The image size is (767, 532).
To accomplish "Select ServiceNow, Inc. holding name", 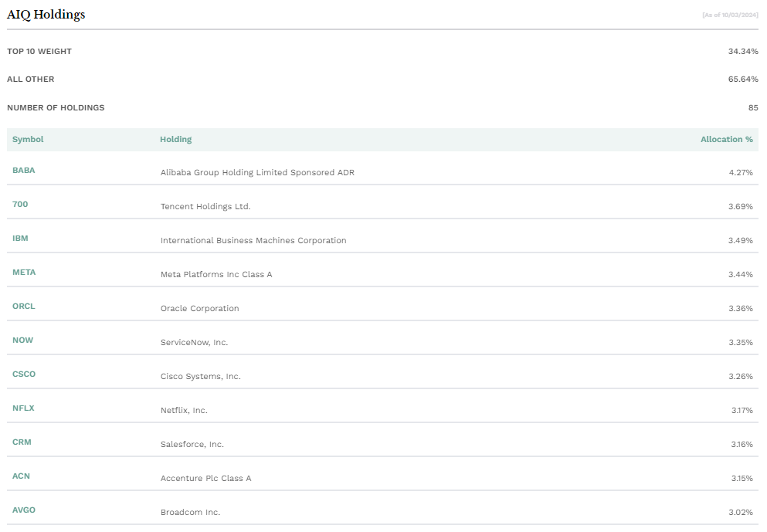I will [x=194, y=342].
